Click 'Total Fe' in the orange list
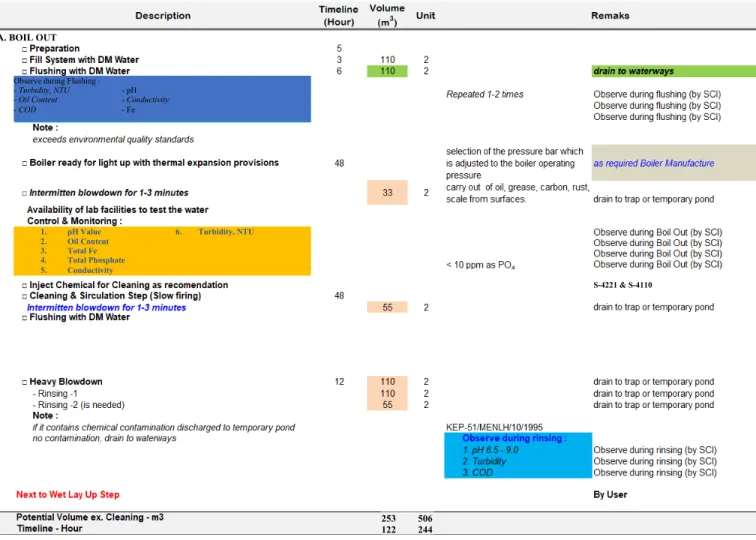Viewport: 756px width, 540px height. pyautogui.click(x=82, y=251)
